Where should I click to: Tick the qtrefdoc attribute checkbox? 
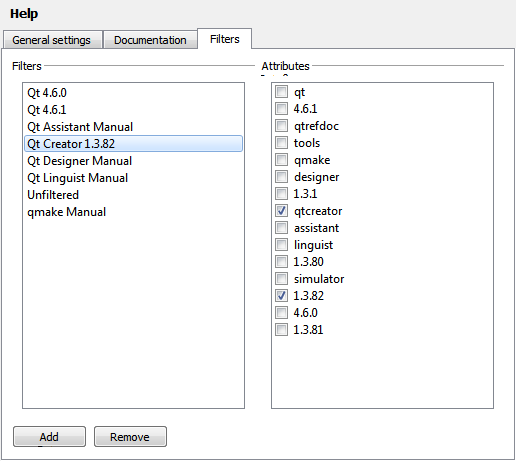pos(282,126)
